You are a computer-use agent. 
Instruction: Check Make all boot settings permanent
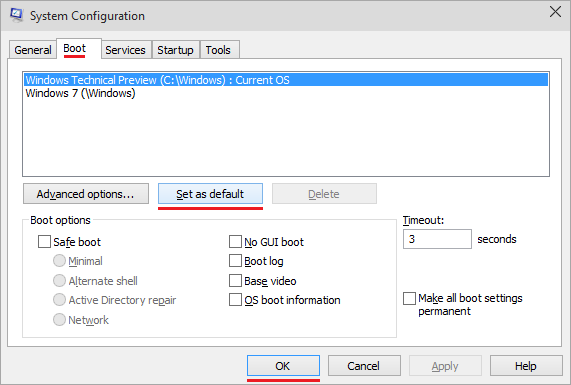pos(409,298)
